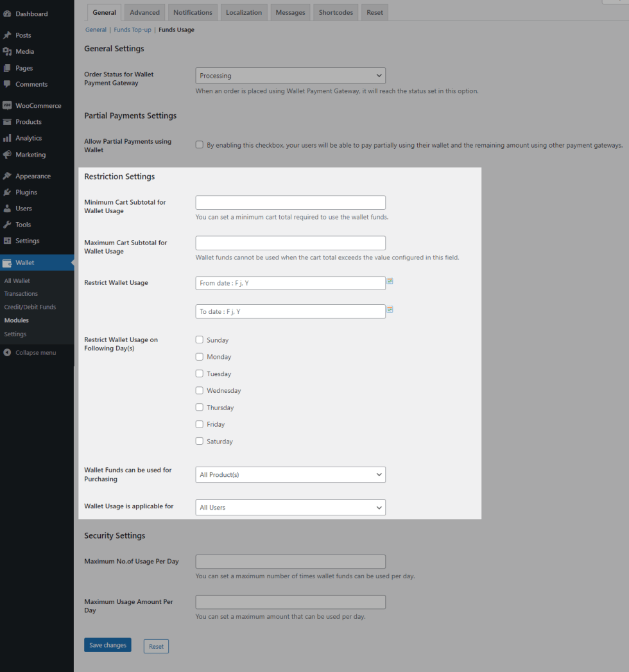
Task: Switch to the Notifications tab
Action: coord(193,12)
